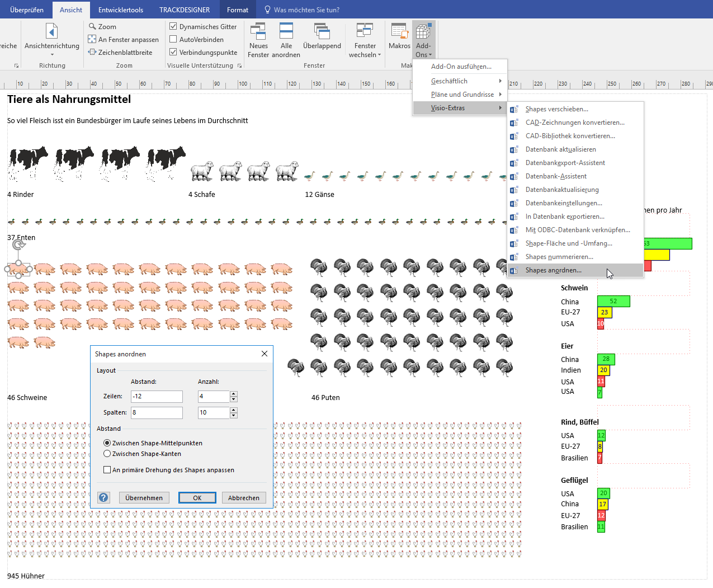713x588 pixels.
Task: Click the Zeilen Abstand input field
Action: coord(157,396)
